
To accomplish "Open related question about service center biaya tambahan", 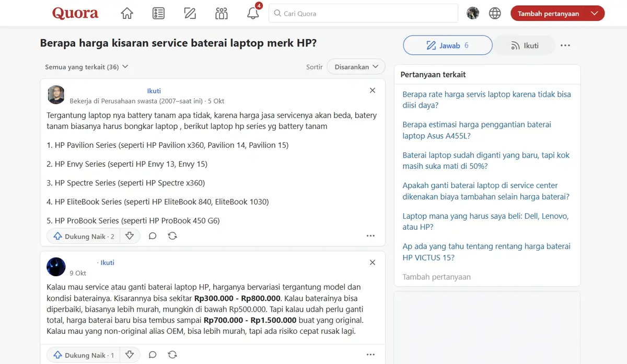I will click(x=485, y=191).
